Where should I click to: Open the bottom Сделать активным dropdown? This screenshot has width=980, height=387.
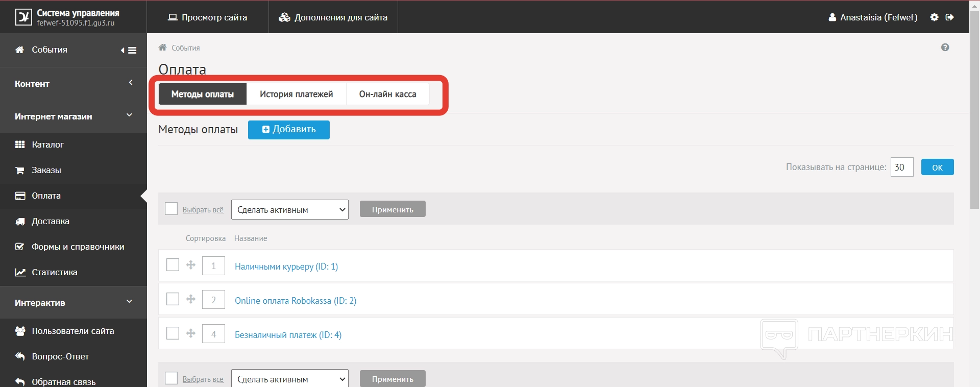pyautogui.click(x=290, y=378)
